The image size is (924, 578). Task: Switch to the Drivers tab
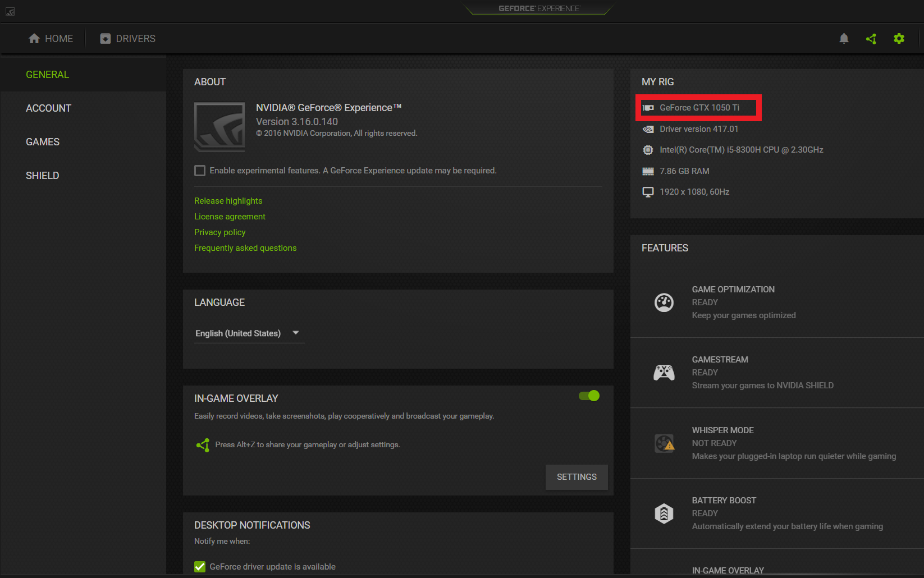(128, 38)
